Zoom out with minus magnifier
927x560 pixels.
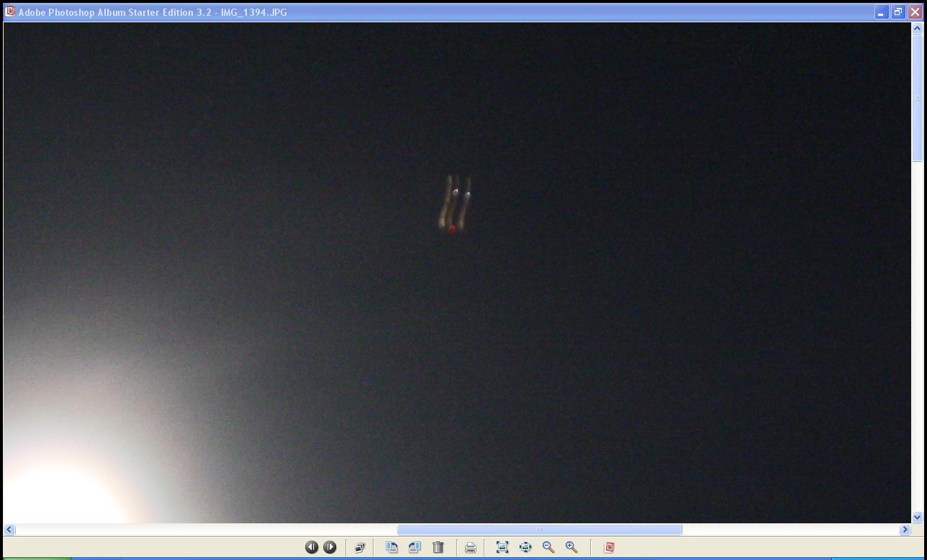coord(548,547)
